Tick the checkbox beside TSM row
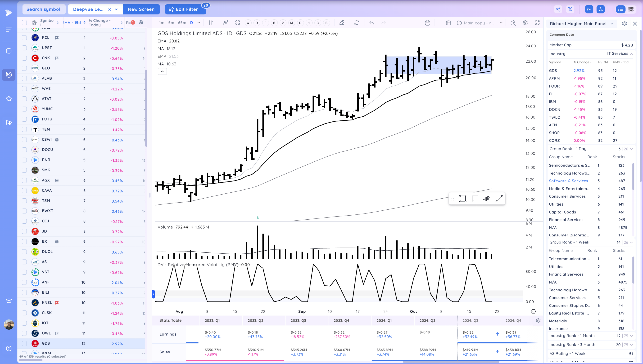643x364 pixels. (24, 201)
